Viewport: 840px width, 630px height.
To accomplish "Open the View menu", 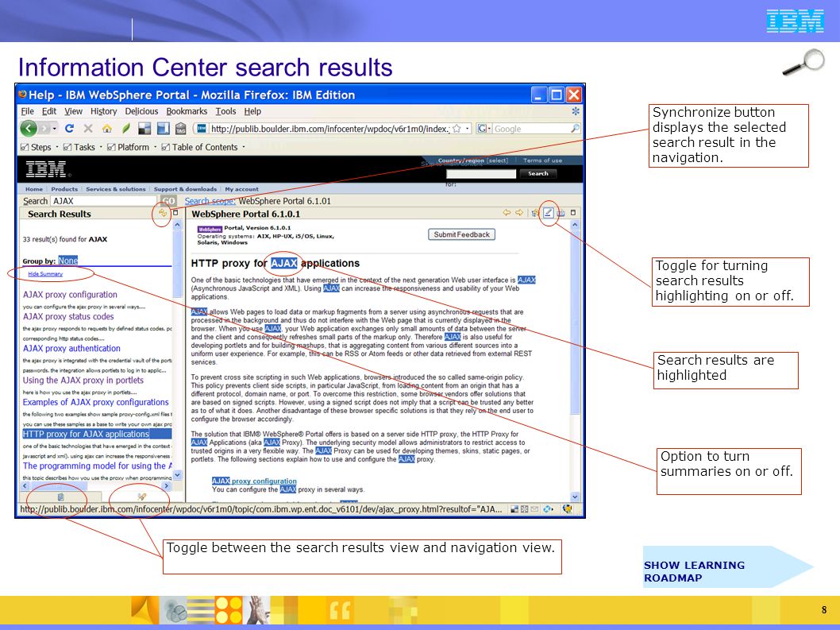I will (x=73, y=111).
